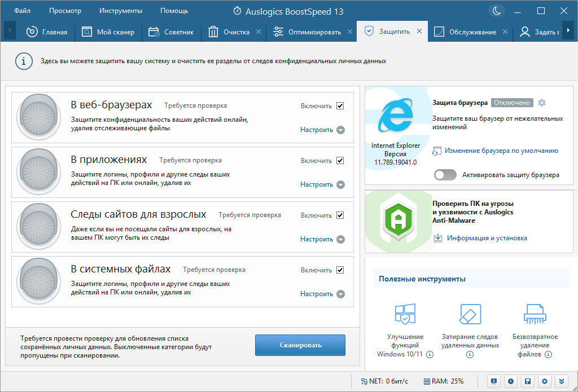This screenshot has height=392, width=578.
Task: Close the Защитить tab
Action: click(x=419, y=32)
